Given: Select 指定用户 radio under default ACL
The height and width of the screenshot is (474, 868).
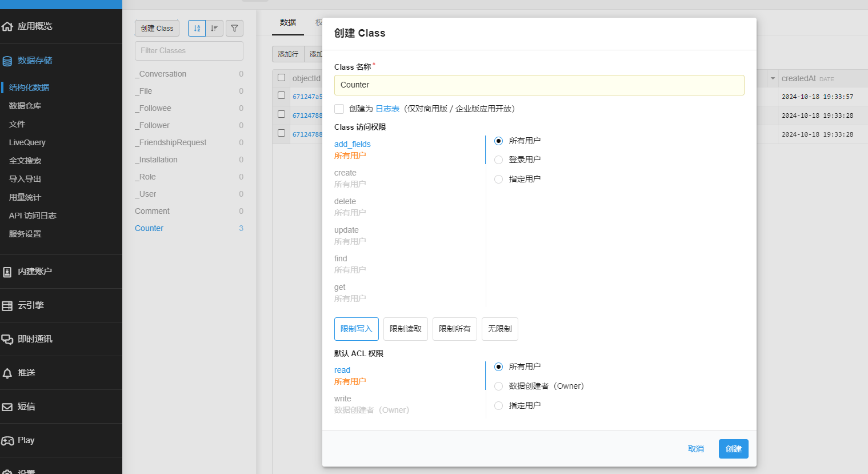Looking at the screenshot, I should [x=498, y=406].
